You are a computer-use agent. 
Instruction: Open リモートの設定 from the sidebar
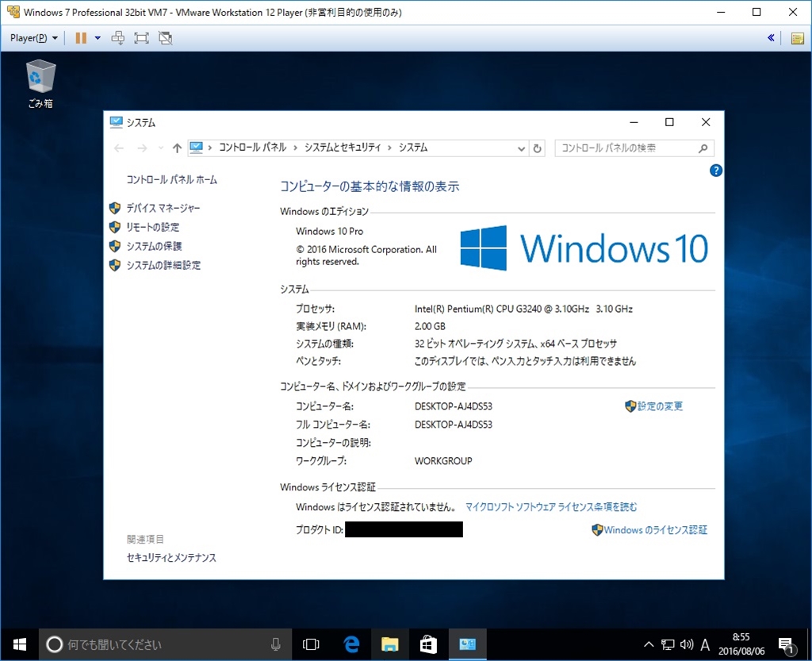tap(153, 227)
